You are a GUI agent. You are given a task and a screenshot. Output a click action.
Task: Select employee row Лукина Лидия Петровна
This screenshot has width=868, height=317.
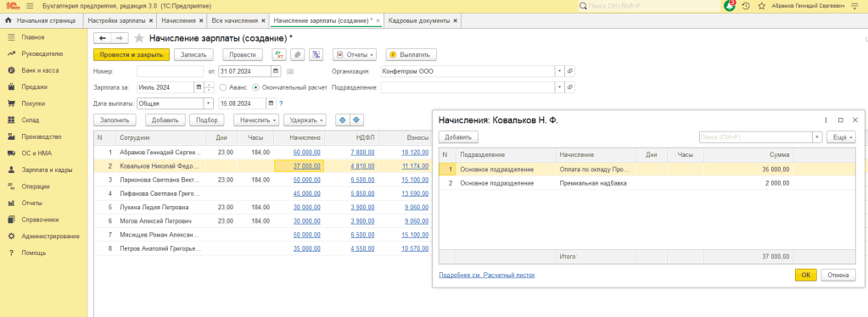(261, 208)
